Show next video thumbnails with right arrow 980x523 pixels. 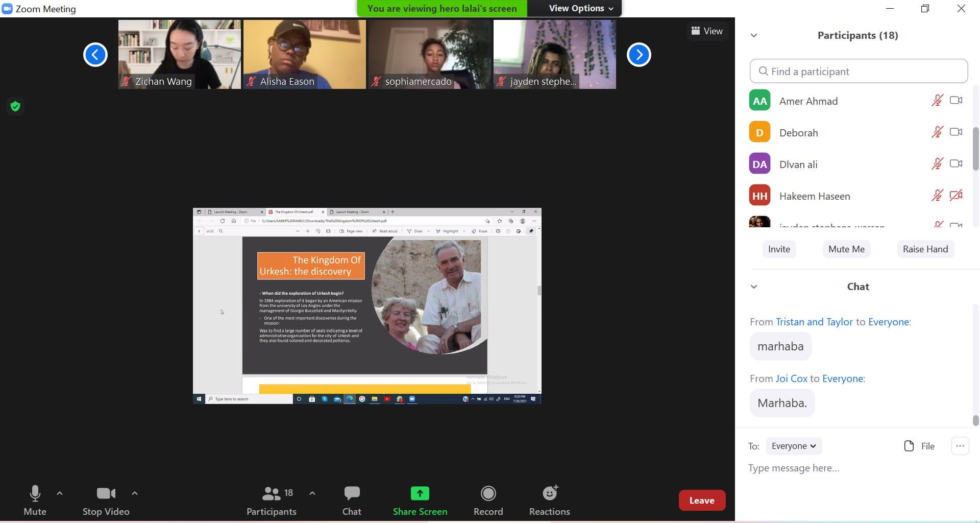[x=639, y=55]
